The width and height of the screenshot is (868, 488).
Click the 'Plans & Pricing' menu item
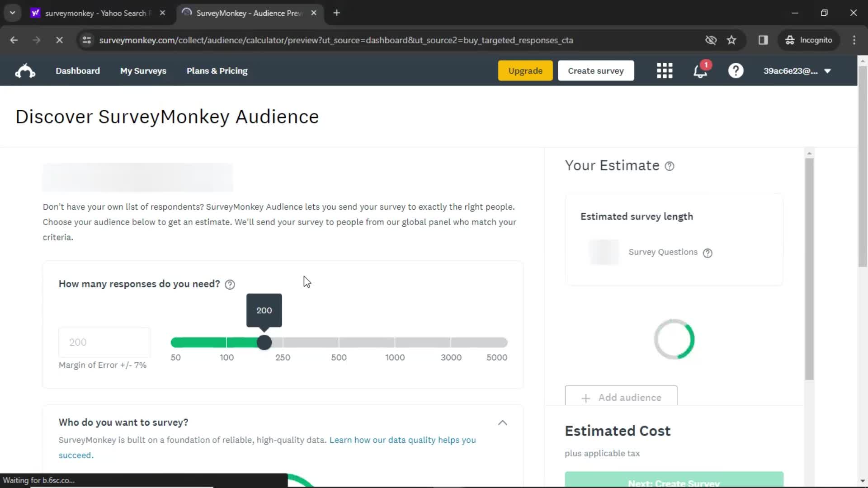[x=217, y=71]
